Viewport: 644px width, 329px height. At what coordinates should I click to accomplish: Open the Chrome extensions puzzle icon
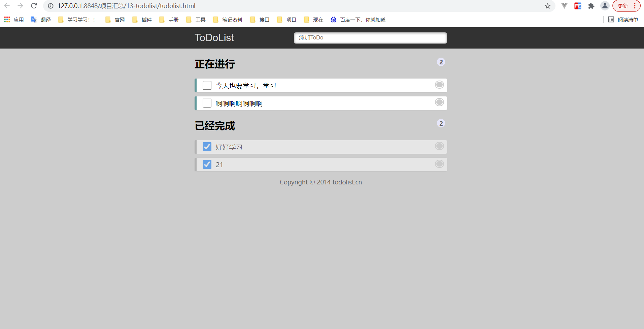coord(591,6)
